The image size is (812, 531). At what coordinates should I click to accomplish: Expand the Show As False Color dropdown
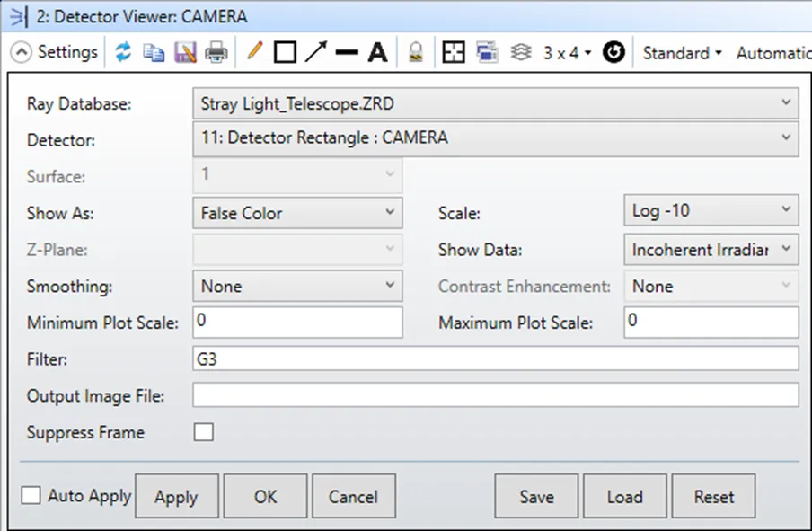click(x=297, y=213)
